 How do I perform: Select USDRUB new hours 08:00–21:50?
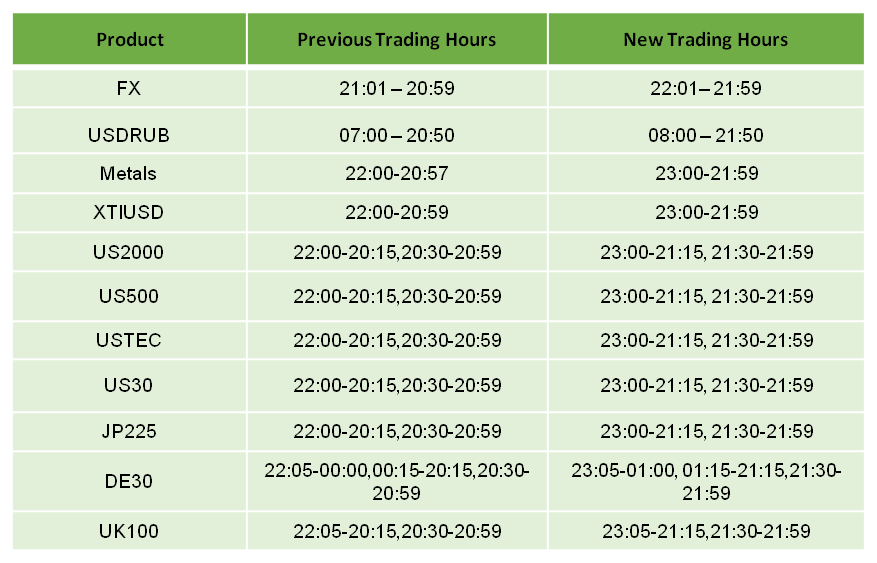click(x=706, y=135)
